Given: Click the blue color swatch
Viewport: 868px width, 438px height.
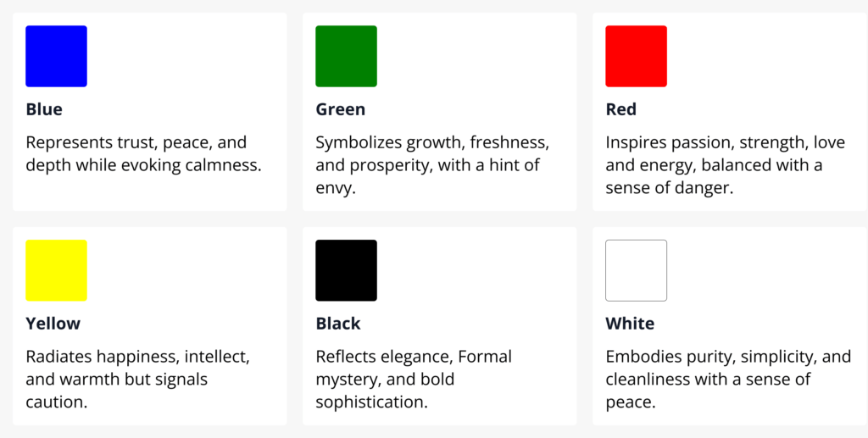Looking at the screenshot, I should tap(56, 56).
